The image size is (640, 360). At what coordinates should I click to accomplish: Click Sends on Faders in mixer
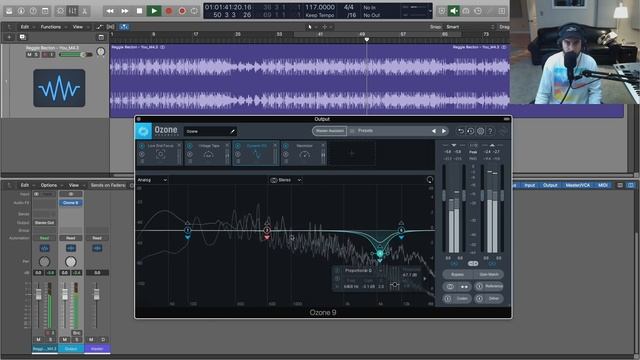pyautogui.click(x=108, y=185)
